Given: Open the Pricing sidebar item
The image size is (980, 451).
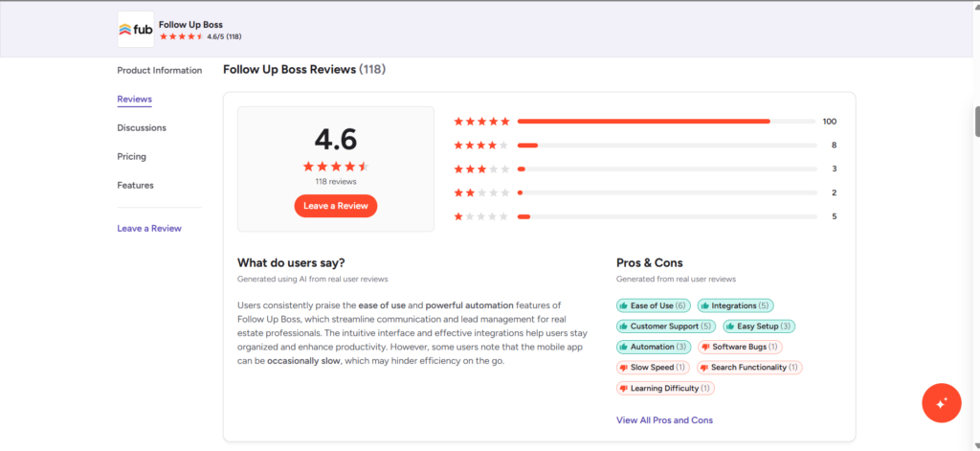Looking at the screenshot, I should pyautogui.click(x=131, y=156).
